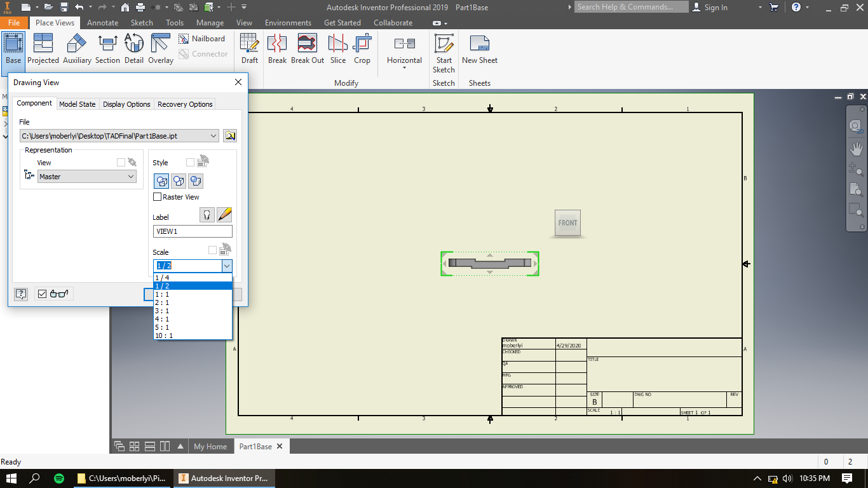868x488 pixels.
Task: Select Shaded style button
Action: (196, 181)
